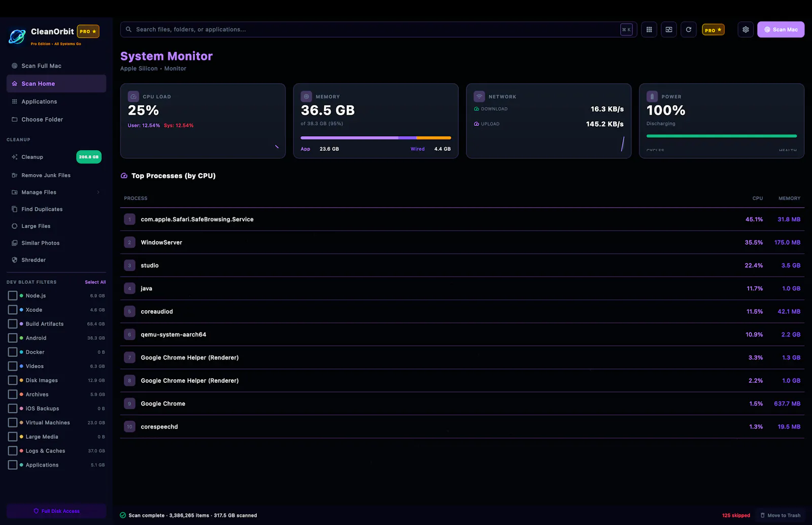
Task: Click the Memory card chip icon
Action: tap(306, 96)
